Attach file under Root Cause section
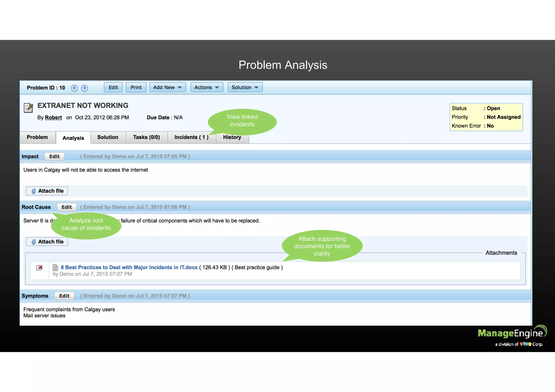 click(47, 242)
